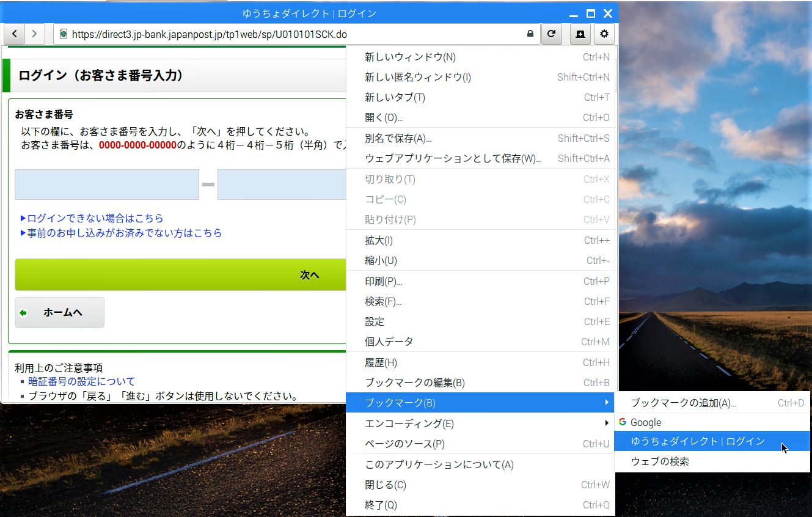Open 設定 from the menu
This screenshot has width=812, height=517.
480,322
